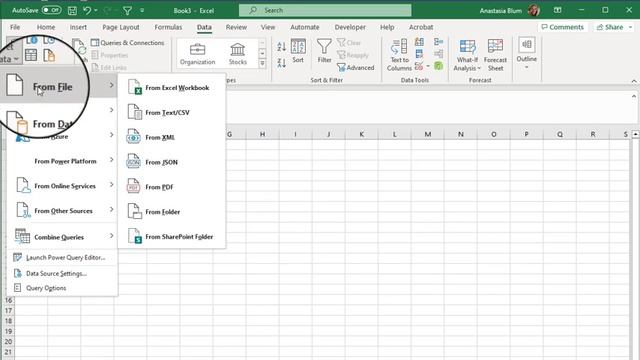Image resolution: width=640 pixels, height=360 pixels.
Task: Switch to the Formulas tab
Action: (168, 27)
